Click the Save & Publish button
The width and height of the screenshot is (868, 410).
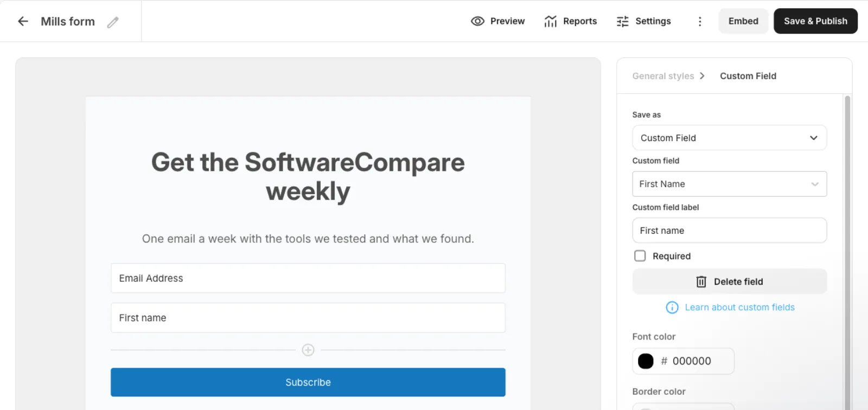pos(815,21)
